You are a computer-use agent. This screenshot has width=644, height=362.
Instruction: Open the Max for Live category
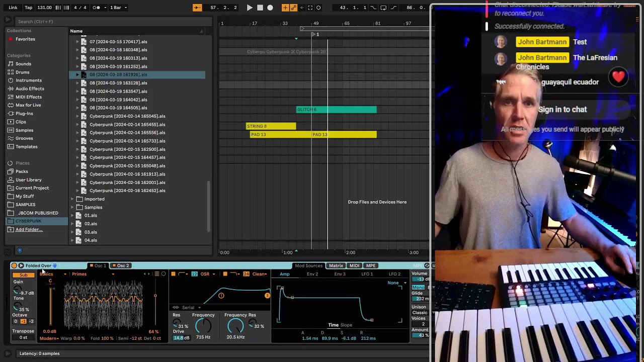coord(28,105)
